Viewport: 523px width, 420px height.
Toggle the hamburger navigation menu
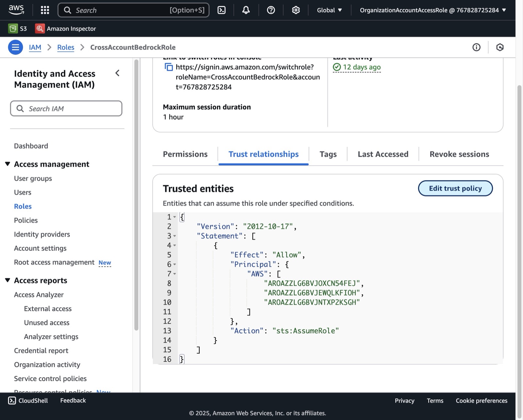(x=15, y=47)
